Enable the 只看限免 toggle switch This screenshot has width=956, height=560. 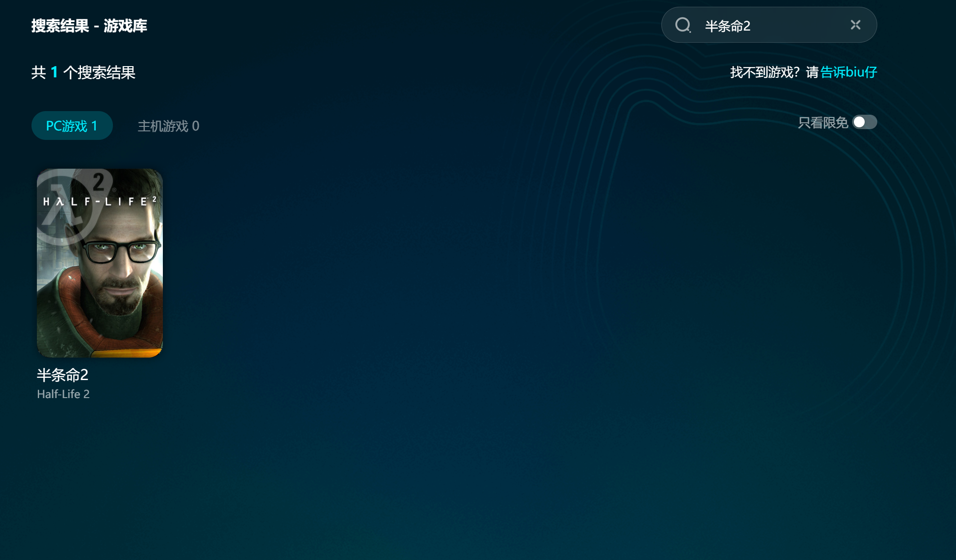click(864, 122)
